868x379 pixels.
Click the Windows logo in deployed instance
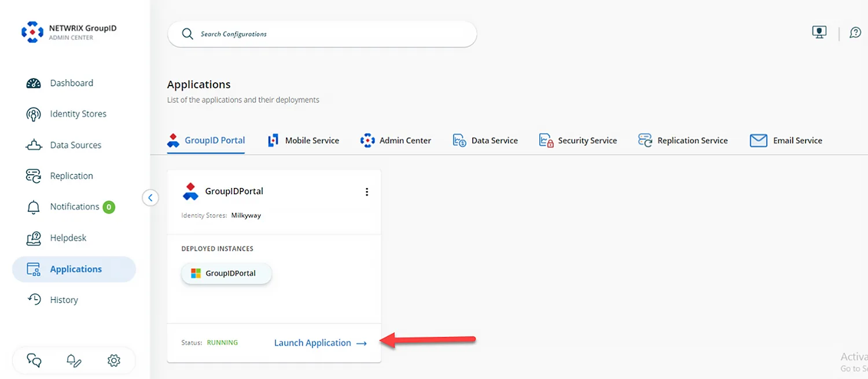coord(196,273)
